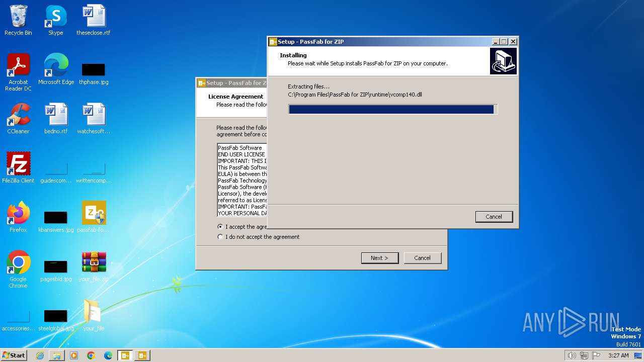
Task: Select 'I accept the agreement' radio
Action: [220, 227]
